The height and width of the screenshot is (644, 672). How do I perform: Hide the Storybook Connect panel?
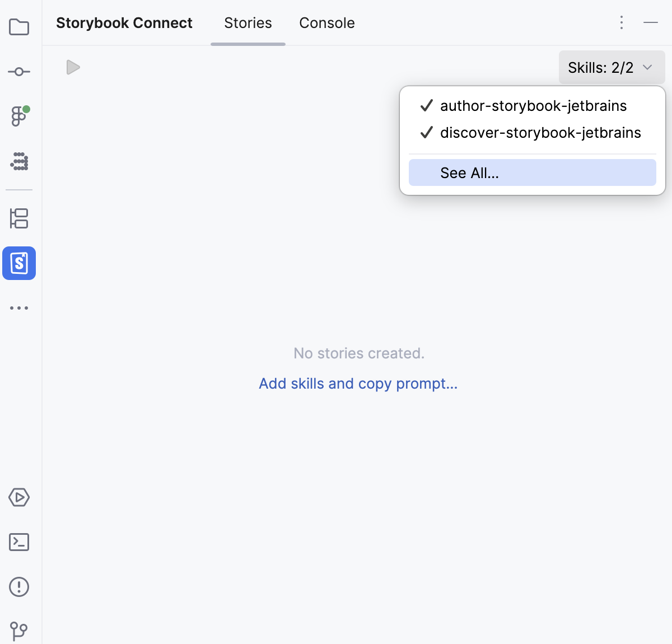click(651, 22)
